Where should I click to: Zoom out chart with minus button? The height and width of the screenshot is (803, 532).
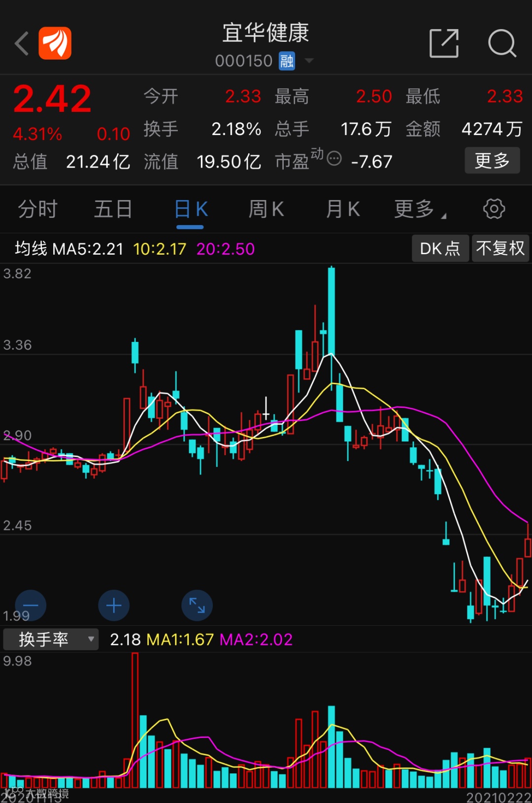[x=31, y=605]
